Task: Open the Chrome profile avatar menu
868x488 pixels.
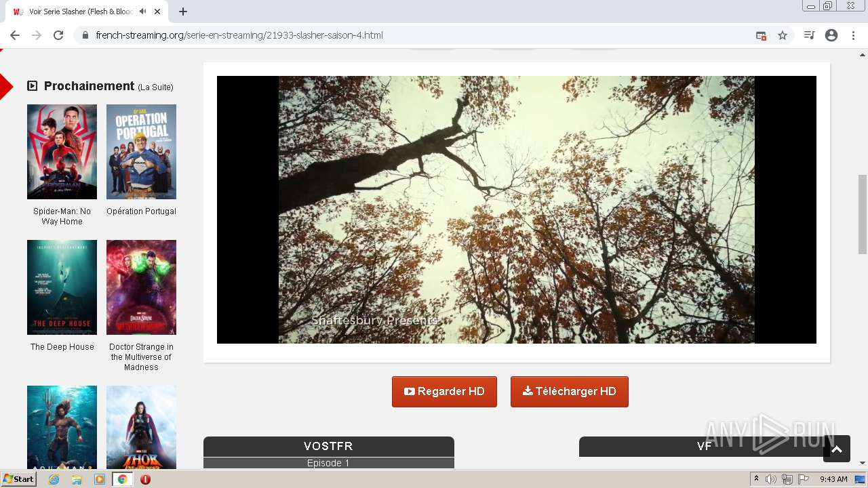Action: [831, 35]
